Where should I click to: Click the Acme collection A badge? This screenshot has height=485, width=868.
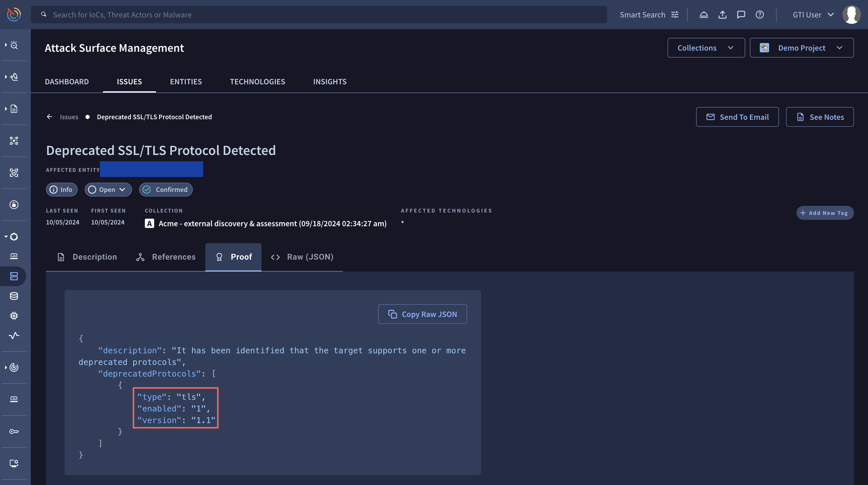(149, 223)
